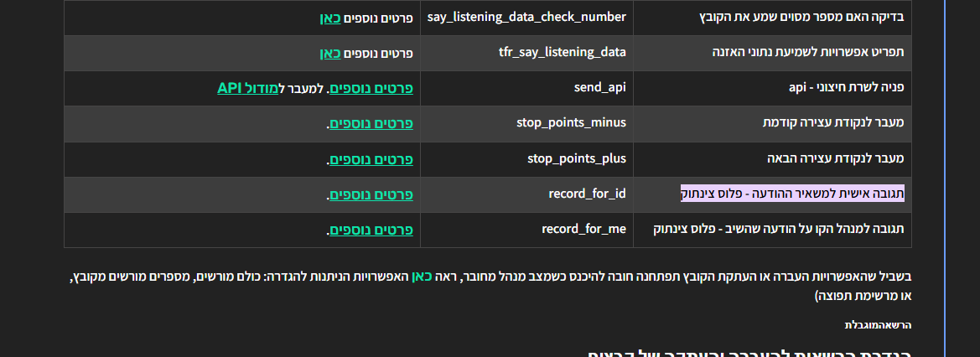Click the say_listening_data_check_number table cell
Viewport: 980px width, 357px height.
coord(526,18)
